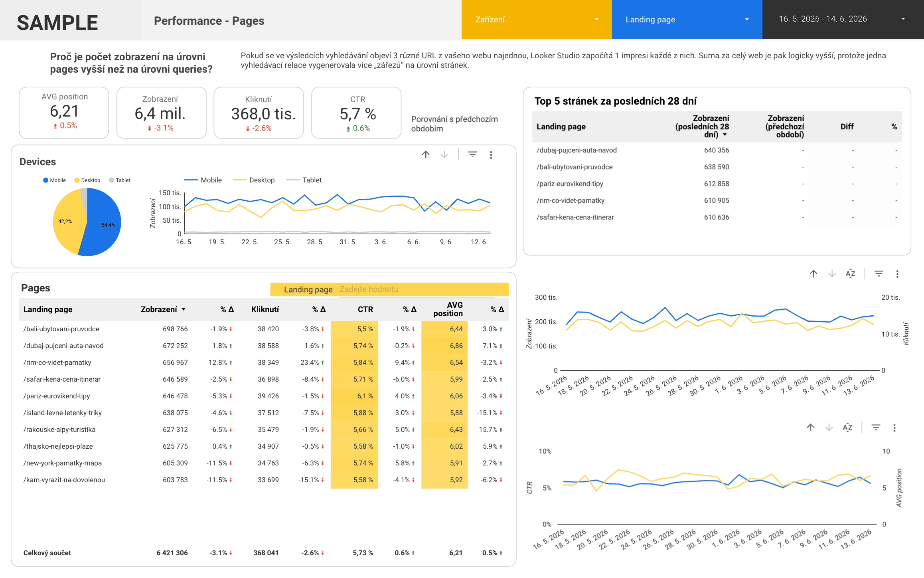924x578 pixels.
Task: Sort Top 5 table by Zobrazení (posledních 28 dní)
Action: [702, 126]
